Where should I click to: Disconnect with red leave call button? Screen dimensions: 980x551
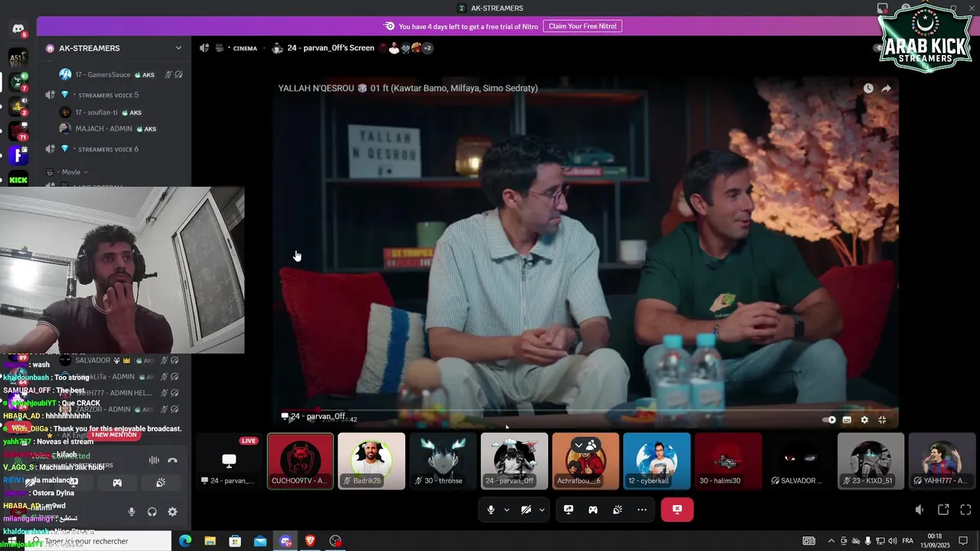coord(677,510)
